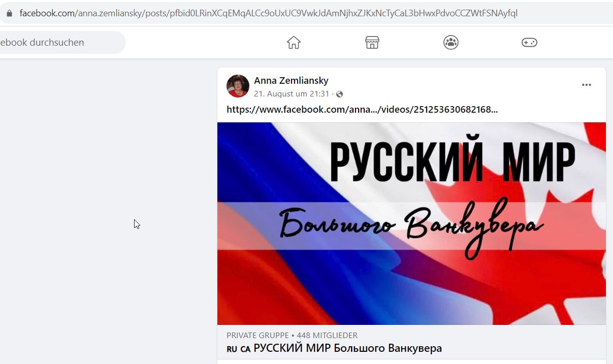Click the handwritten 'Большого Ванкувера' banner text

click(x=411, y=227)
